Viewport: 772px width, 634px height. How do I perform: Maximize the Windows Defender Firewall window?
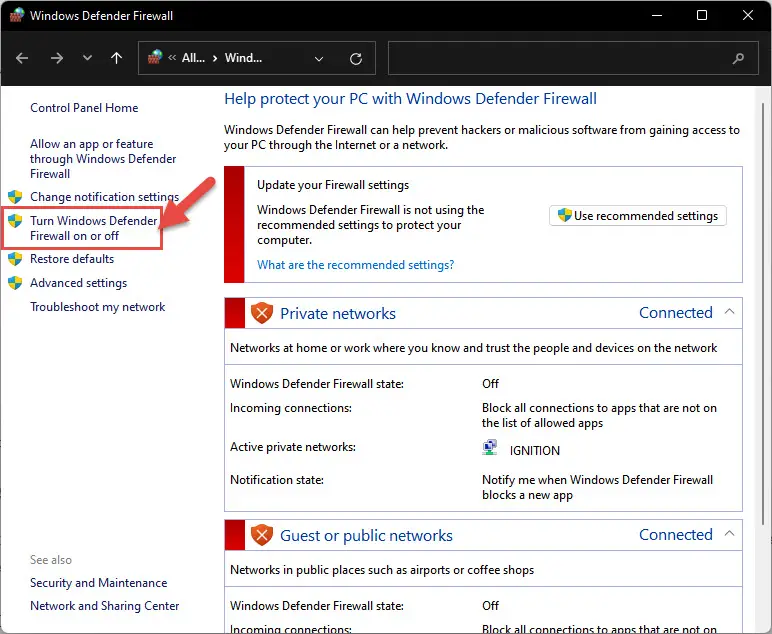tap(702, 15)
